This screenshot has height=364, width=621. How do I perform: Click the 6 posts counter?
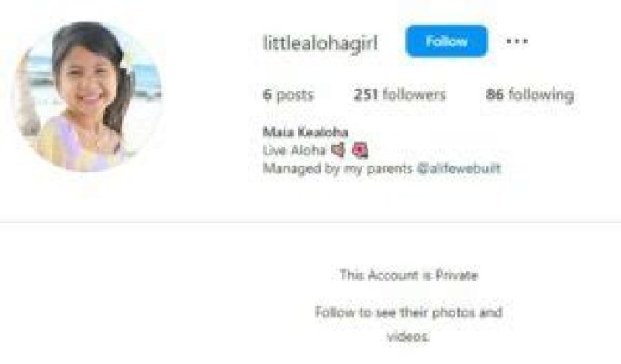(x=288, y=95)
